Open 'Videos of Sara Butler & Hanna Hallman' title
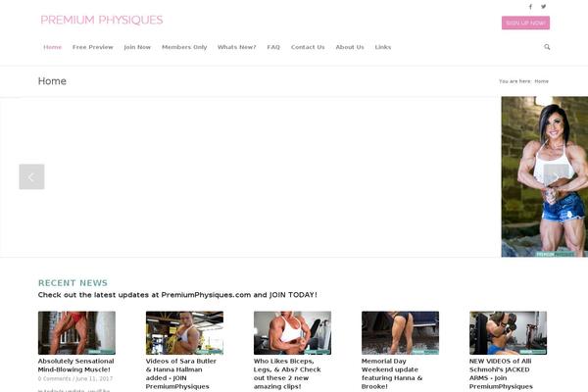The width and height of the screenshot is (588, 392). [180, 373]
